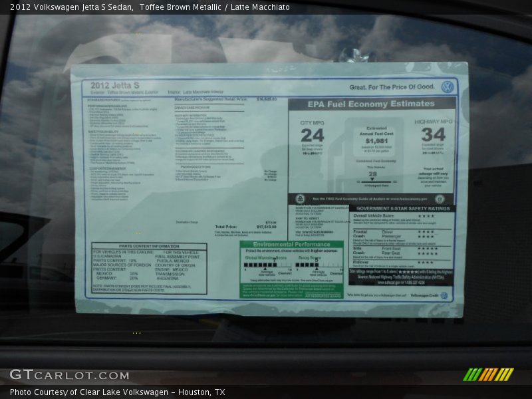Click 'Total Price:' label on sticker
The width and height of the screenshot is (532, 399).
[x=225, y=227]
